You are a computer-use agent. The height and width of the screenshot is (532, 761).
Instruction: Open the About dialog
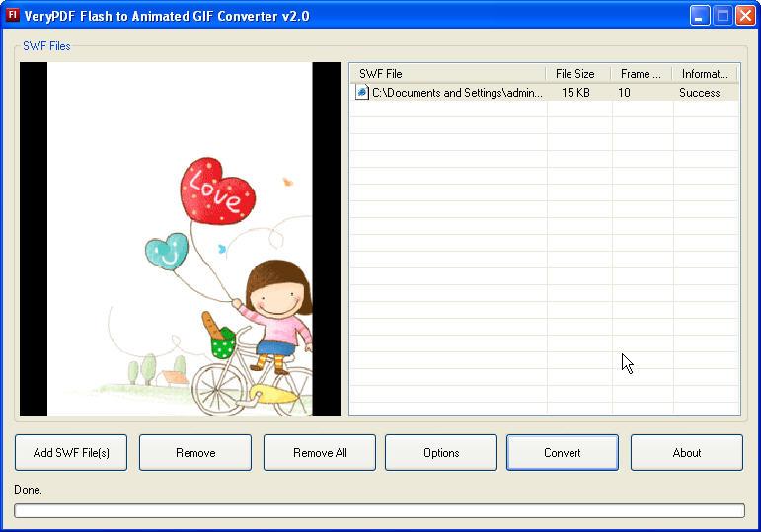[687, 452]
